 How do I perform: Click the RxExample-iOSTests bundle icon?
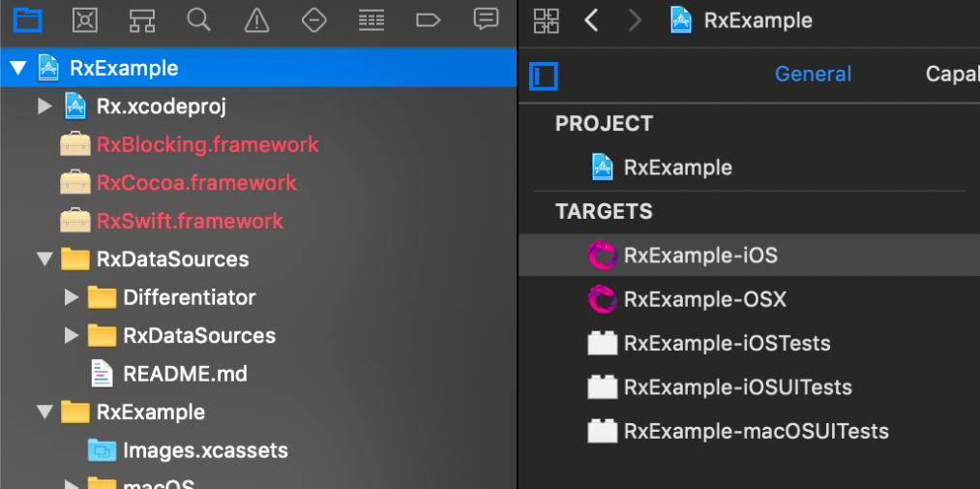tap(603, 344)
